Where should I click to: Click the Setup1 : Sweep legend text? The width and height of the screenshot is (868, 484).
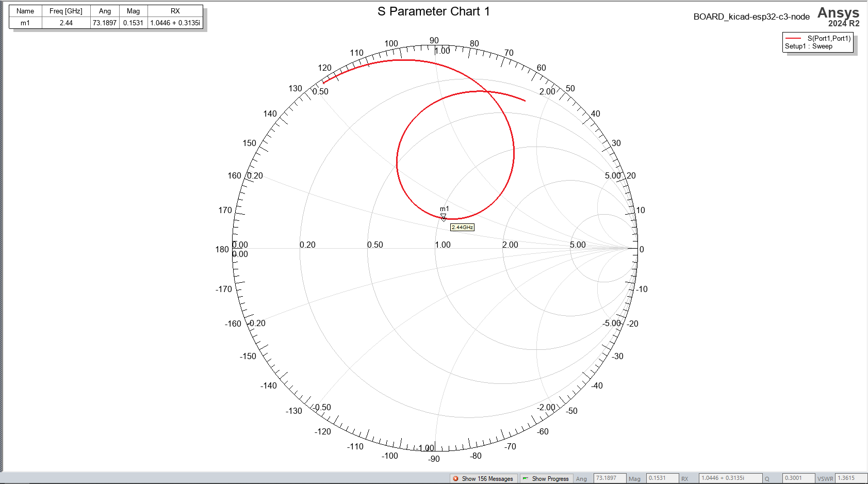tap(809, 46)
